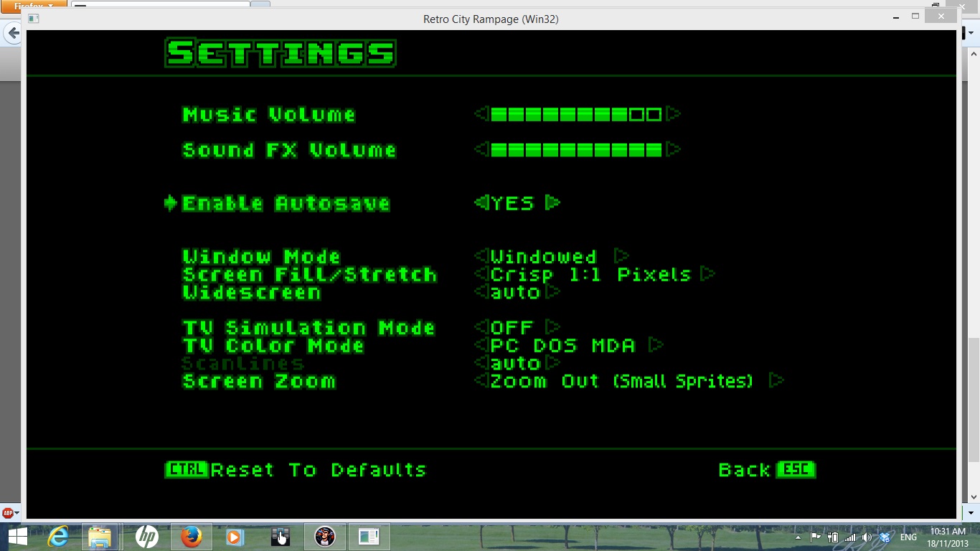Click the Adblock Plus icon in Firefox
Viewport: 980px width, 551px height.
point(9,513)
